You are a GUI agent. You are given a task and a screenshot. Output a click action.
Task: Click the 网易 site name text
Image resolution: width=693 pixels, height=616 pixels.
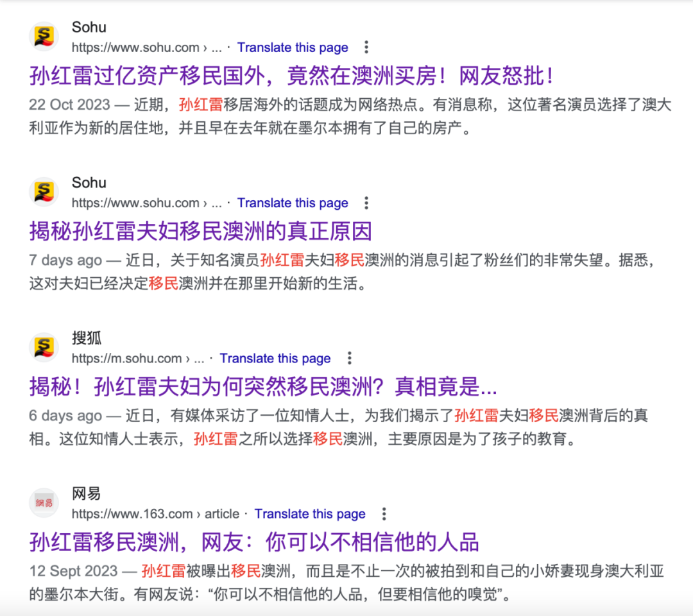[x=86, y=494]
